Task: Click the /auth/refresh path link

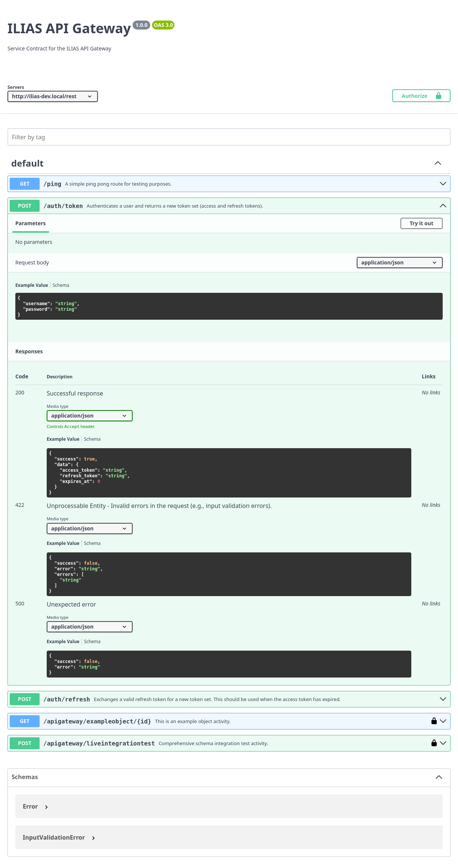Action: pos(67,699)
